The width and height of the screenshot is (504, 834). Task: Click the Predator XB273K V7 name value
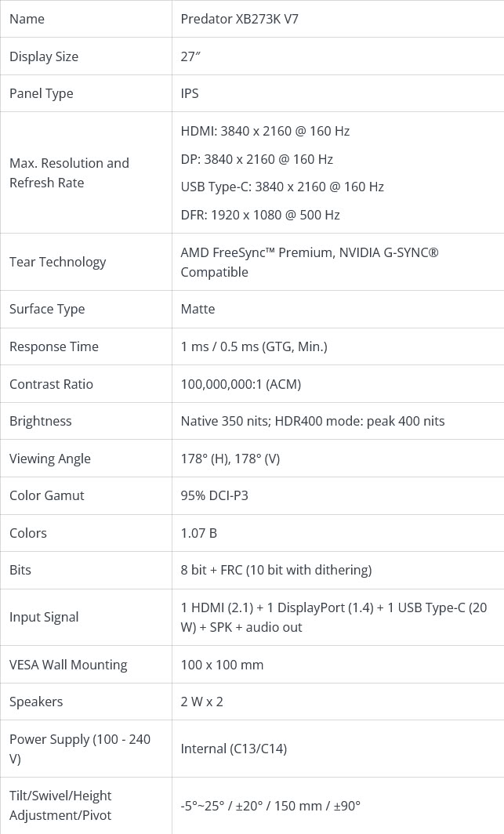click(x=240, y=19)
